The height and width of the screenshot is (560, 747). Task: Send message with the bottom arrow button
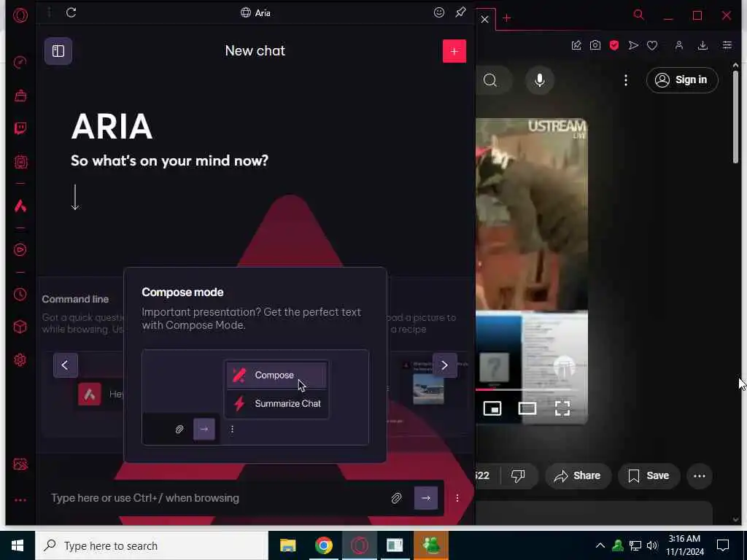[x=426, y=498]
